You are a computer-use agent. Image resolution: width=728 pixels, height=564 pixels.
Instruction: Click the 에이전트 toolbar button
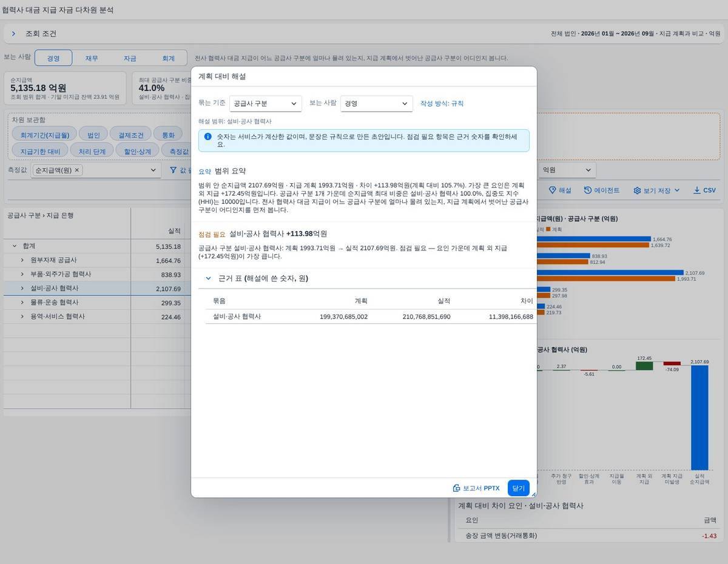602,190
